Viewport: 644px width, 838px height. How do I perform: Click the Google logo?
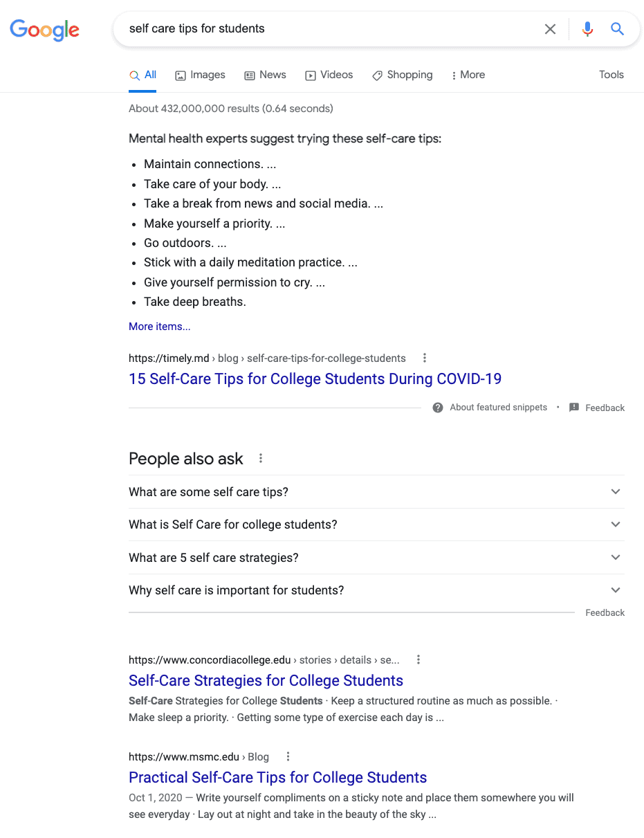tap(44, 29)
